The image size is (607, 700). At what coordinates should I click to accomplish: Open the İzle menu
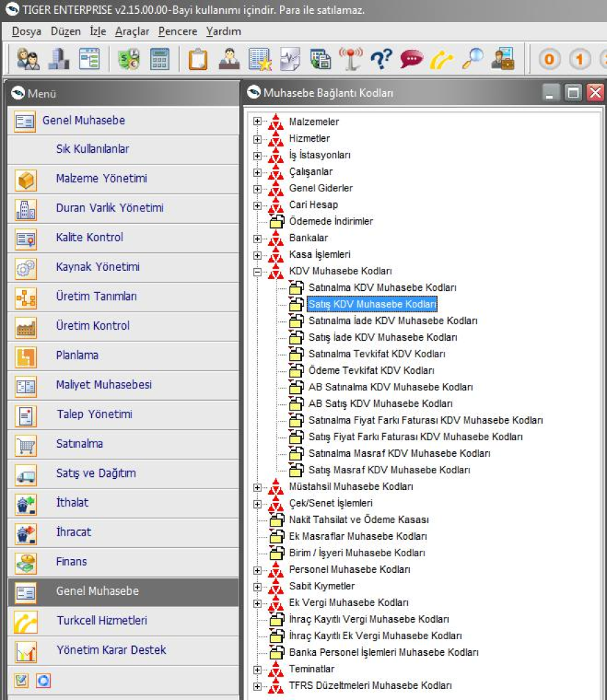pyautogui.click(x=97, y=31)
